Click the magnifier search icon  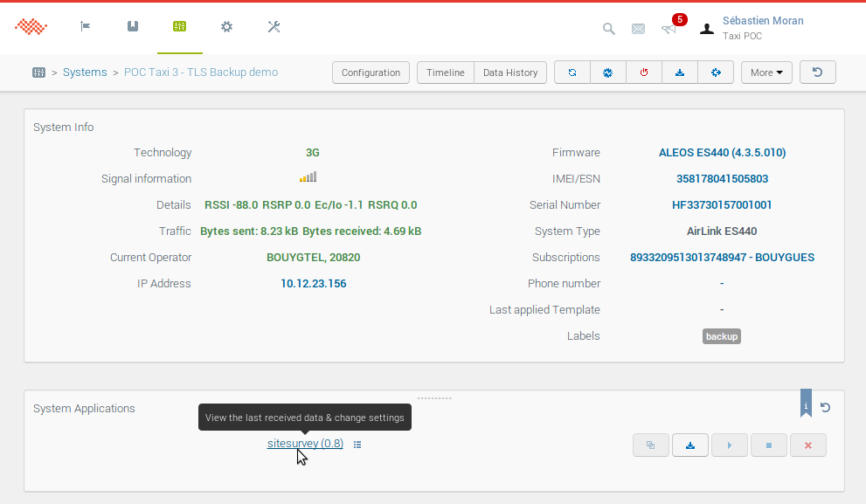pos(608,29)
